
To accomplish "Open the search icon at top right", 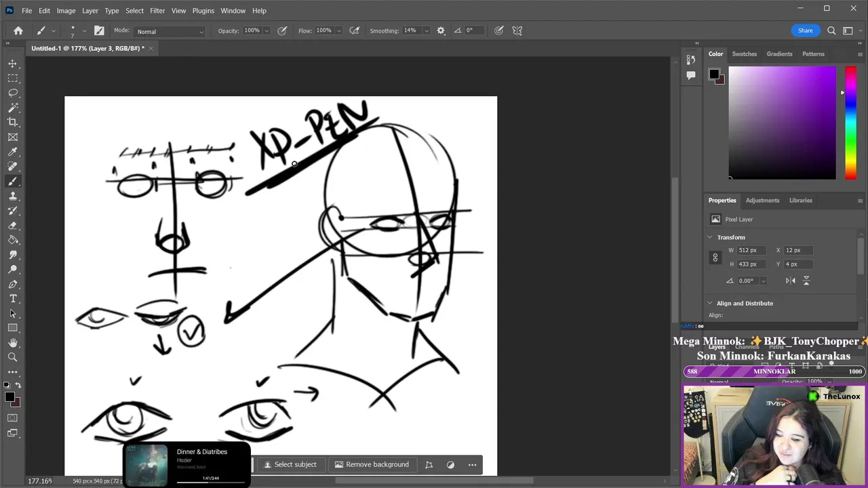I will (831, 30).
